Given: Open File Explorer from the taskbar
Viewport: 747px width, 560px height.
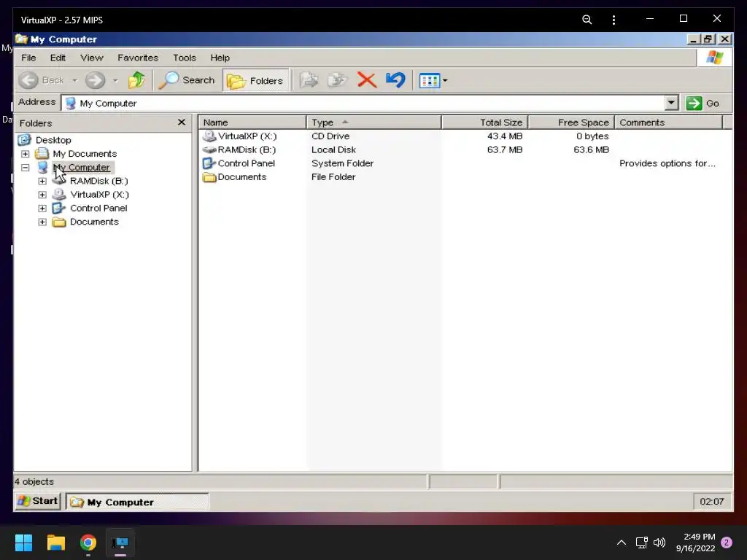Looking at the screenshot, I should click(x=55, y=542).
